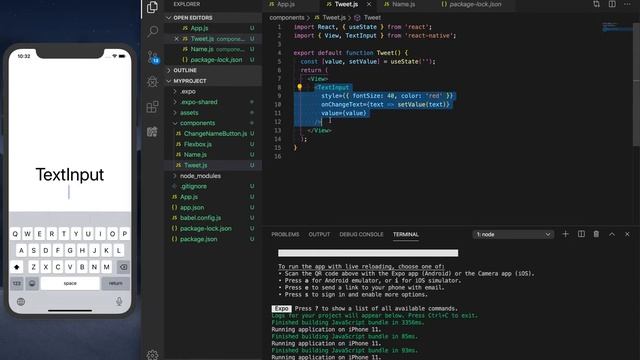640x360 pixels.
Task: Tap the Q key on phone keyboard
Action: pyautogui.click(x=15, y=234)
